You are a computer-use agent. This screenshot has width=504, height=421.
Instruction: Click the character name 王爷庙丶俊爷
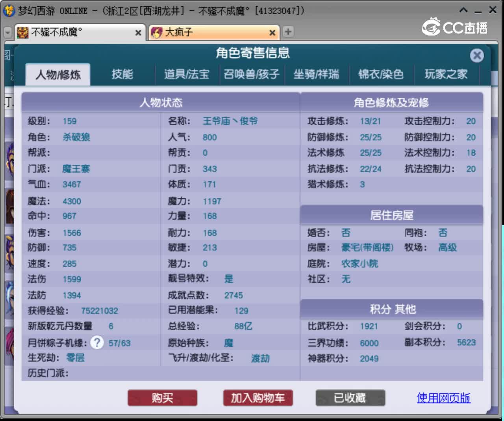pyautogui.click(x=230, y=121)
